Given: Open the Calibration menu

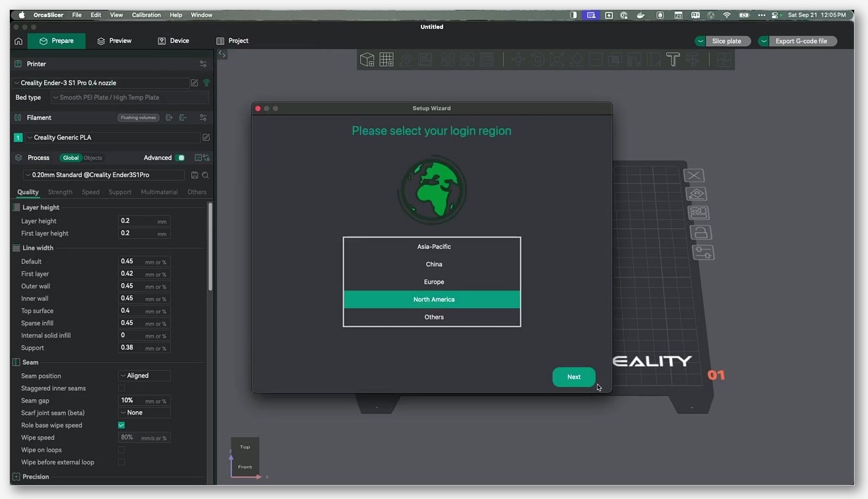Looking at the screenshot, I should 146,15.
